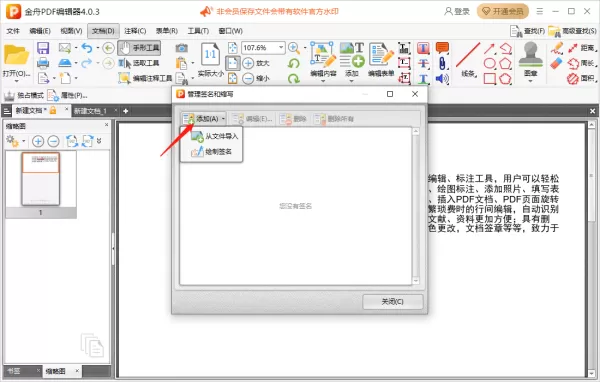Click the orange sticky note comment icon
Screen dimensions: 600x382
[x=442, y=48]
